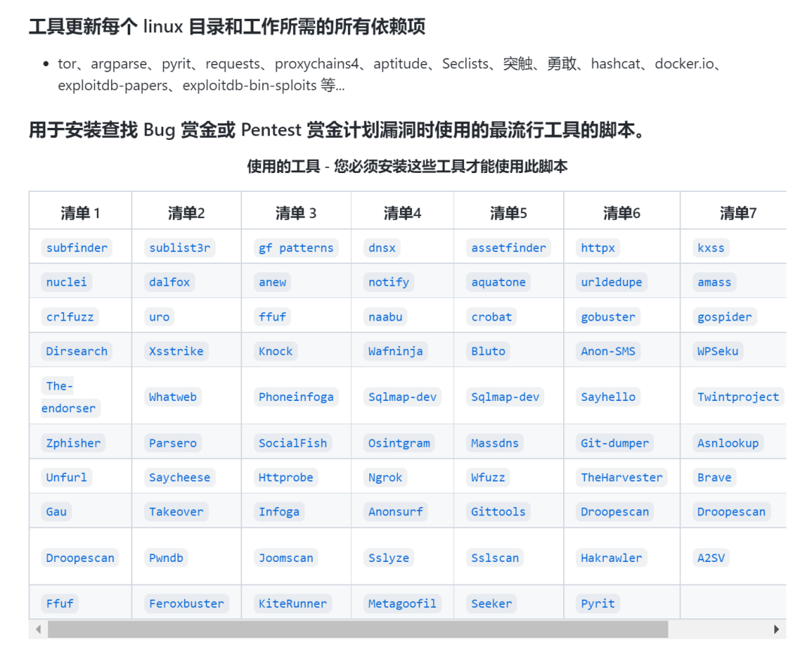Open the gospider link
Viewport: 812px width, 659px height.
click(x=725, y=317)
